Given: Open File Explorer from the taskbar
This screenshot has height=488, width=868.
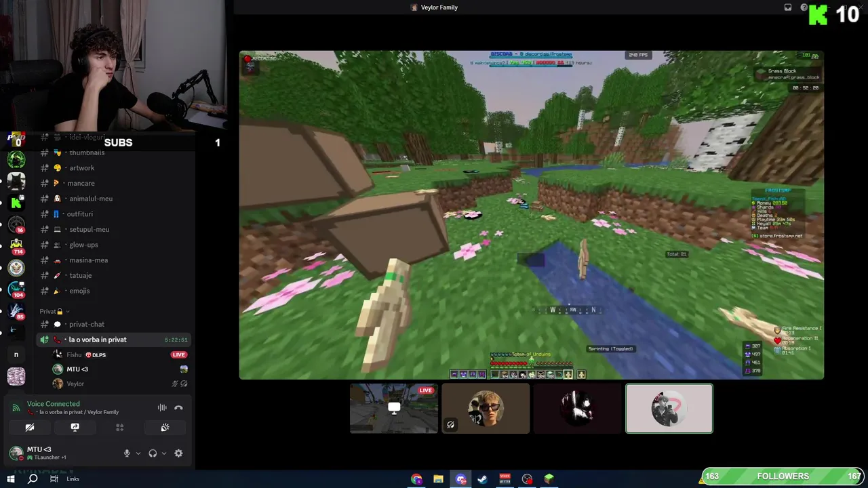Looking at the screenshot, I should [x=438, y=479].
